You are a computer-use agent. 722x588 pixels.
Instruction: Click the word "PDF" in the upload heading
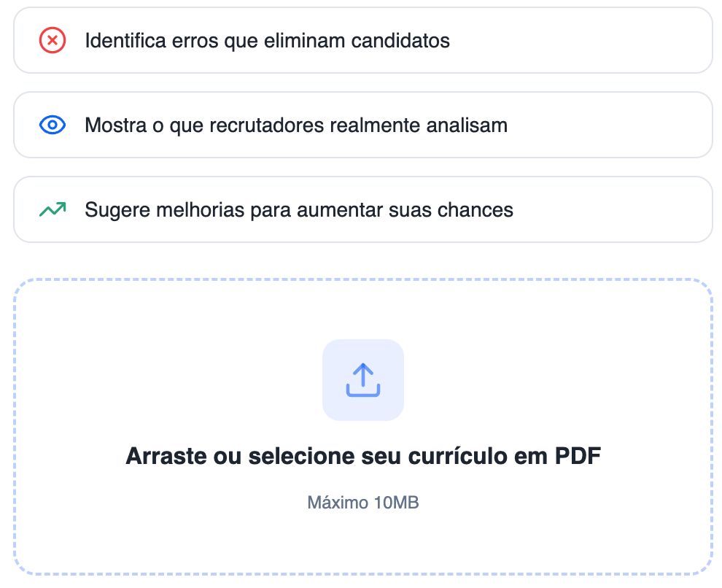pos(578,457)
